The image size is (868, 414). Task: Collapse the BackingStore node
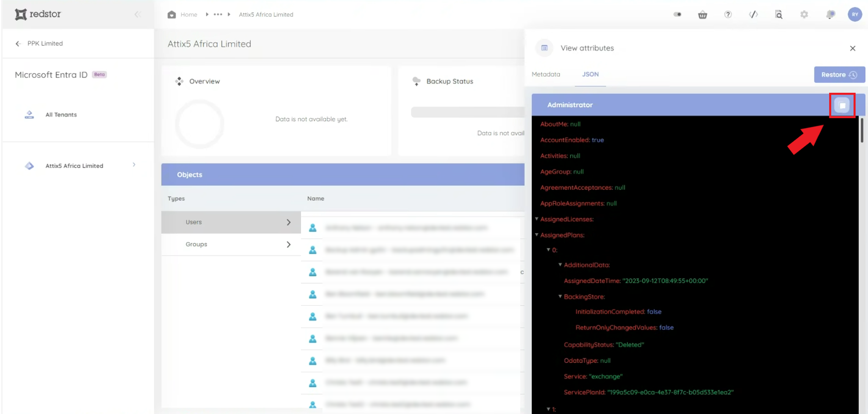click(x=560, y=296)
